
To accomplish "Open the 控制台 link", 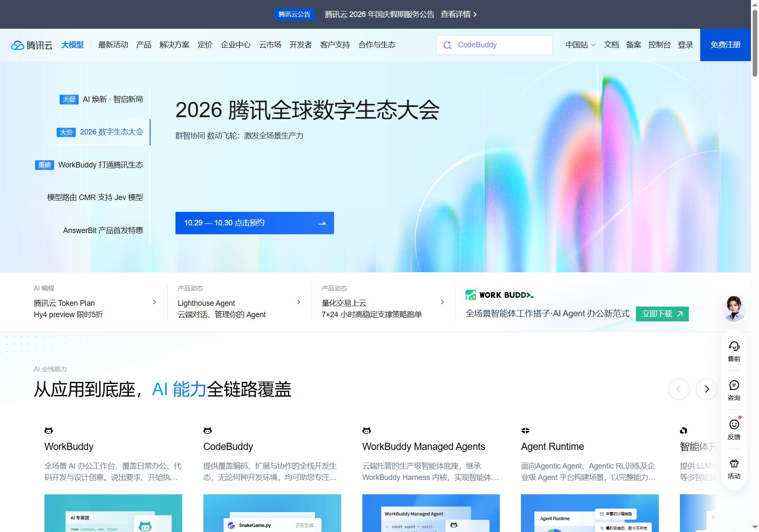I will [x=659, y=45].
